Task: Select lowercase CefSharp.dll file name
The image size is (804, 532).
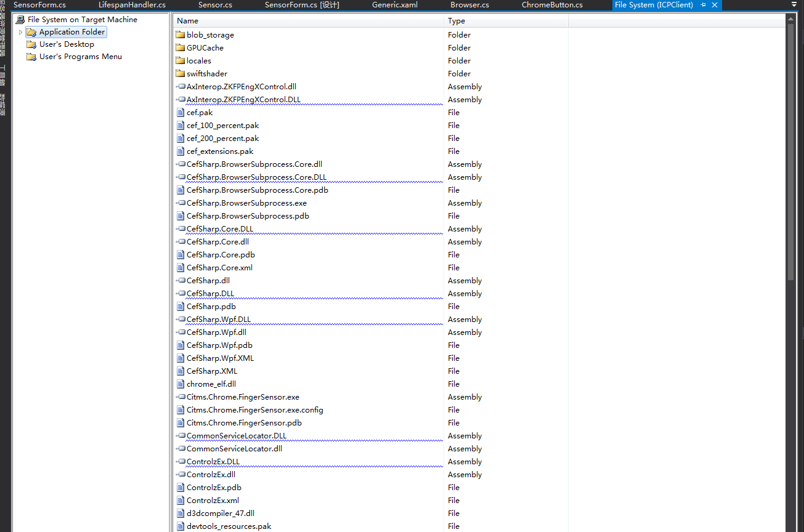Action: pos(208,280)
